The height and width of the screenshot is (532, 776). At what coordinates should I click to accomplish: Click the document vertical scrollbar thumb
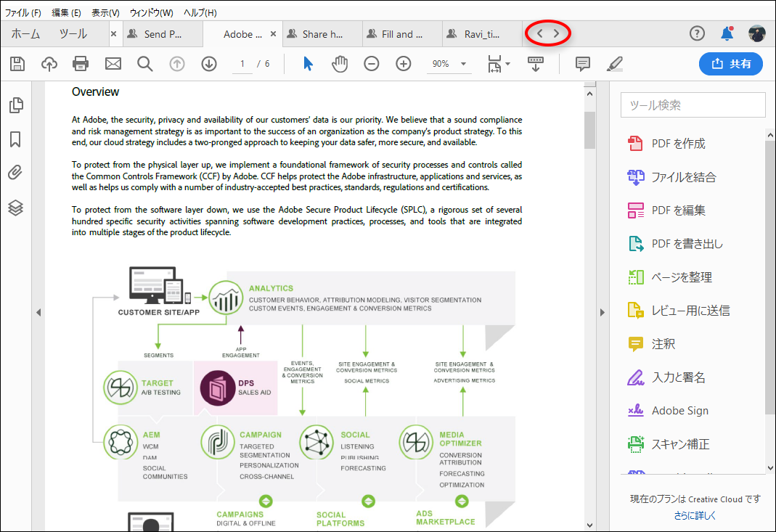pyautogui.click(x=589, y=130)
